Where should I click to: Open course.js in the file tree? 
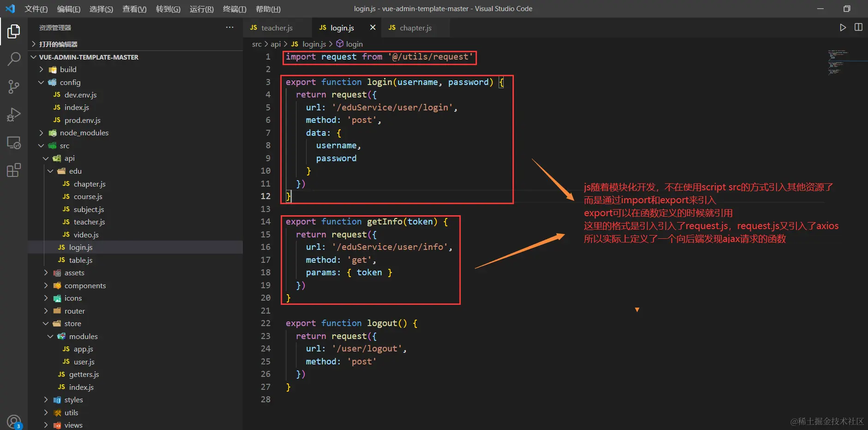[135, 196]
